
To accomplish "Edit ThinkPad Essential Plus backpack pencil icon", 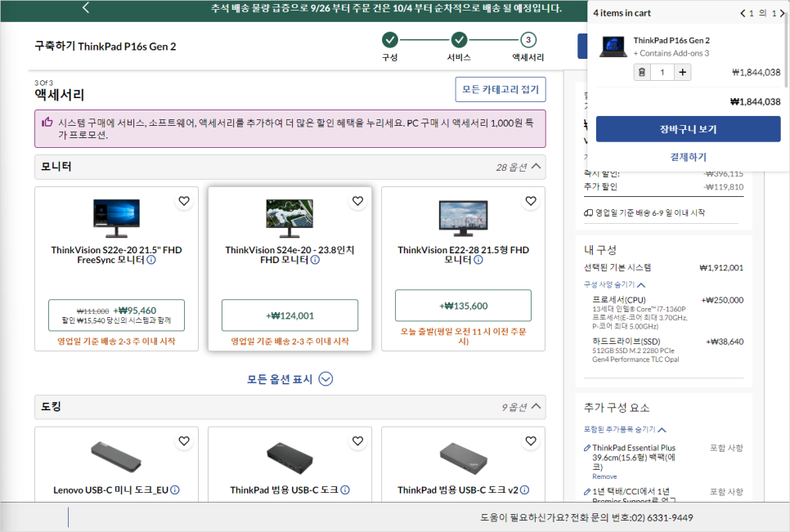I will click(x=587, y=448).
